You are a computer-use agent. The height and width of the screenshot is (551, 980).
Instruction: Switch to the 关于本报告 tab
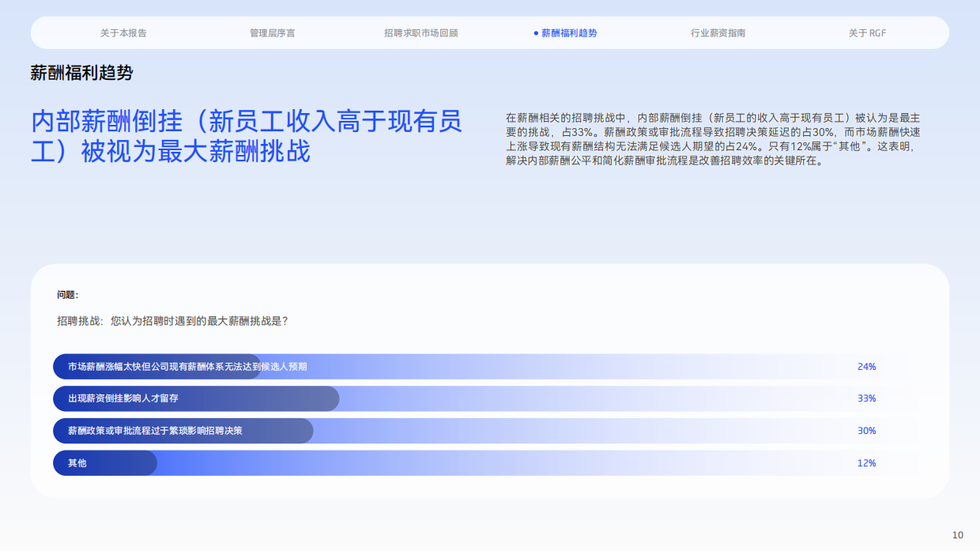(125, 32)
